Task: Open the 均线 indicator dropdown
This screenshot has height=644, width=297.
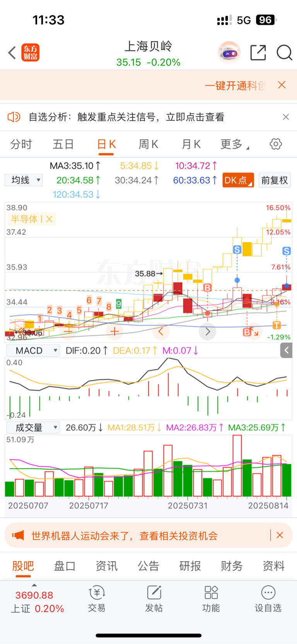Action: click(x=24, y=180)
